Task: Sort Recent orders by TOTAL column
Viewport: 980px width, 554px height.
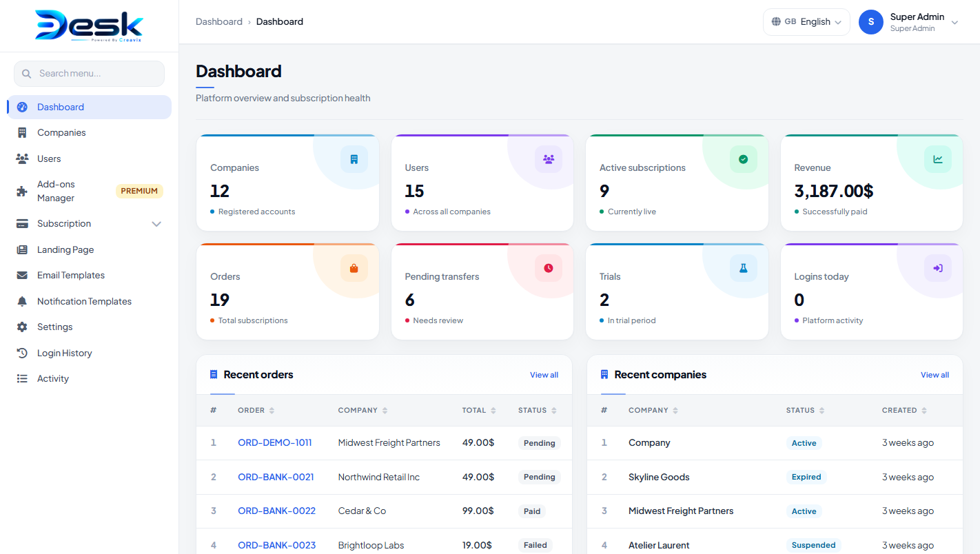Action: [x=479, y=410]
